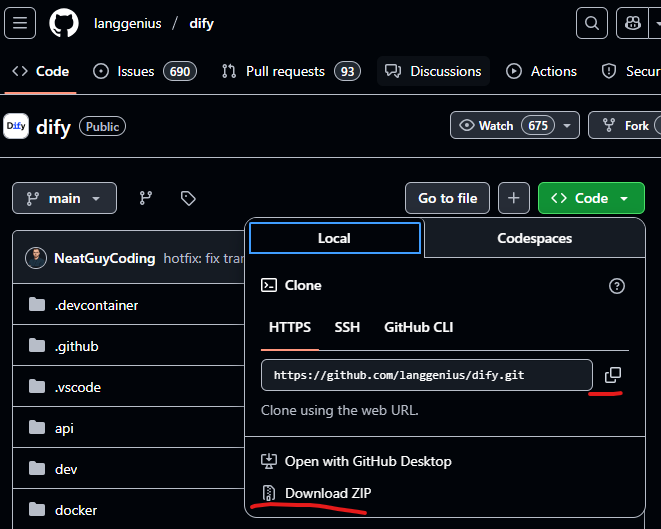Image resolution: width=661 pixels, height=529 pixels.
Task: Open clone help question mark icon
Action: coord(616,286)
